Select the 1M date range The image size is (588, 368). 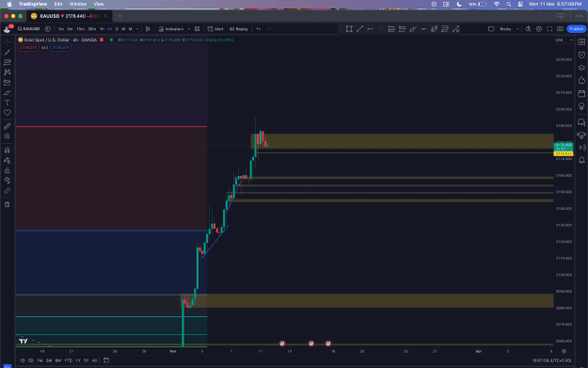[40, 360]
